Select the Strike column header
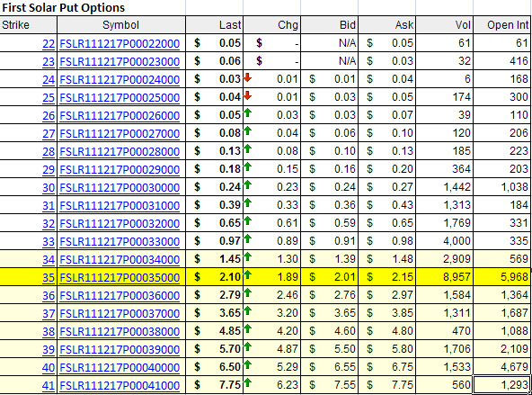The width and height of the screenshot is (532, 395). click(28, 25)
